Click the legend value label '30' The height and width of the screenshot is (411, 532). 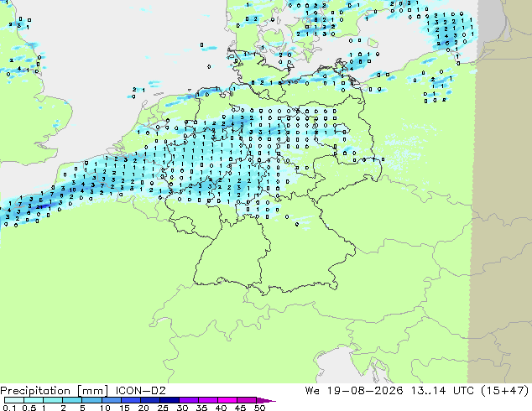pos(182,408)
